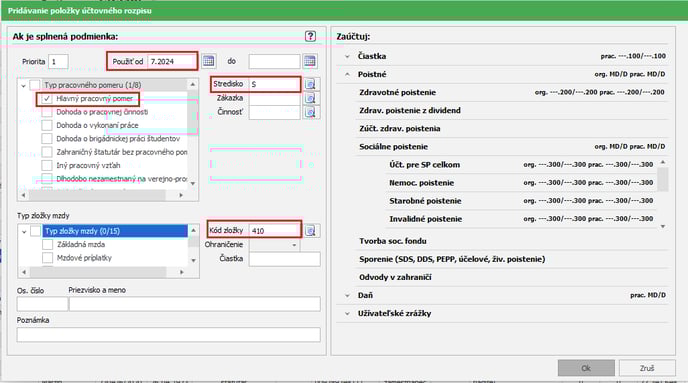Check Iný pracovný vzťah checkbox
Viewport: 688px width, 383px height.
coord(47,165)
